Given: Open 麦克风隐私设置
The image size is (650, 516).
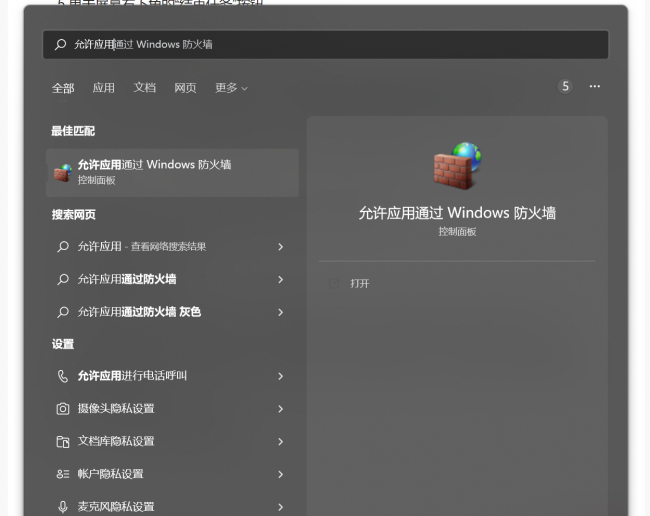Looking at the screenshot, I should (172, 506).
